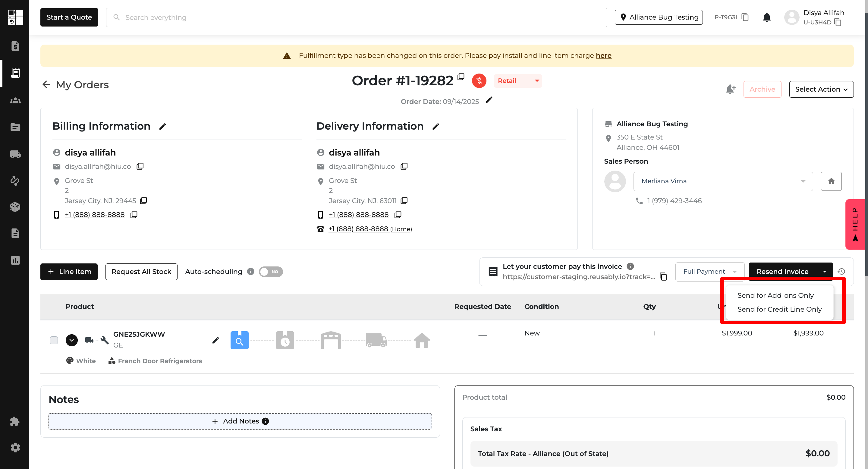This screenshot has height=469, width=868.
Task: Open the Select Action dropdown
Action: (821, 89)
